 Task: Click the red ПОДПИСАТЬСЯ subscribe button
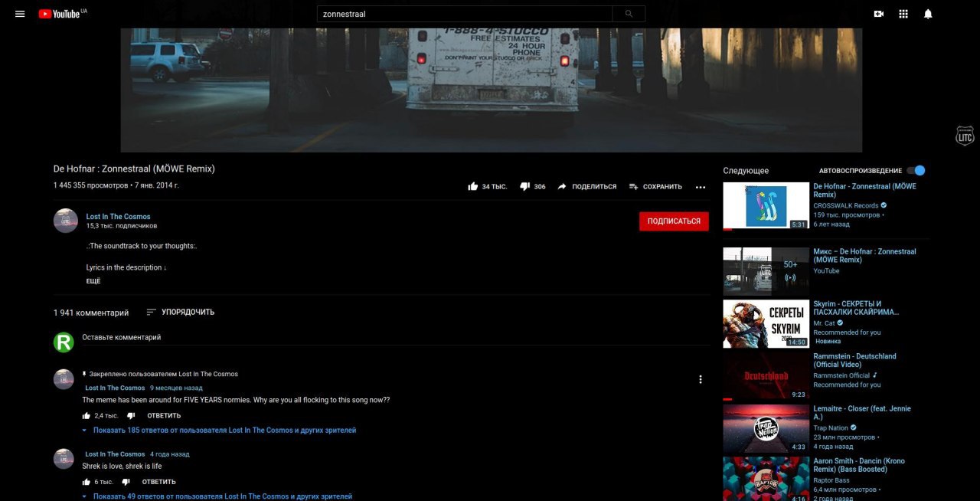pyautogui.click(x=674, y=221)
